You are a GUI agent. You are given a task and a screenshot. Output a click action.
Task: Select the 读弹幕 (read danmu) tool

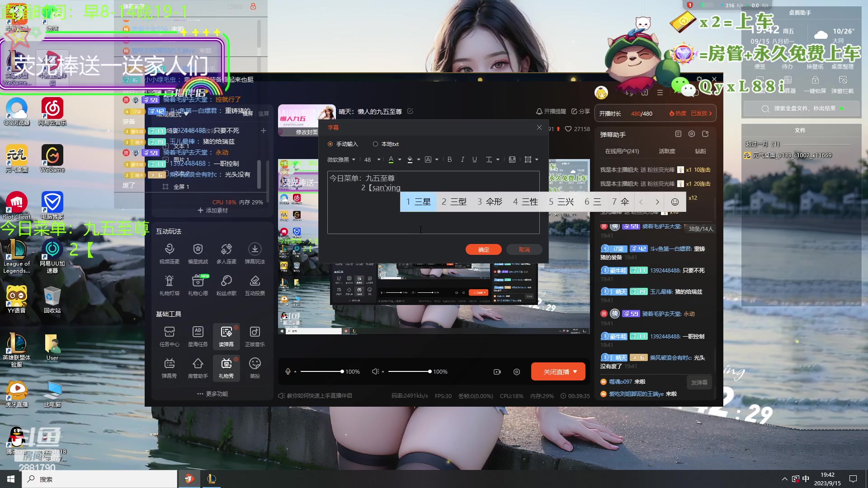tap(226, 337)
